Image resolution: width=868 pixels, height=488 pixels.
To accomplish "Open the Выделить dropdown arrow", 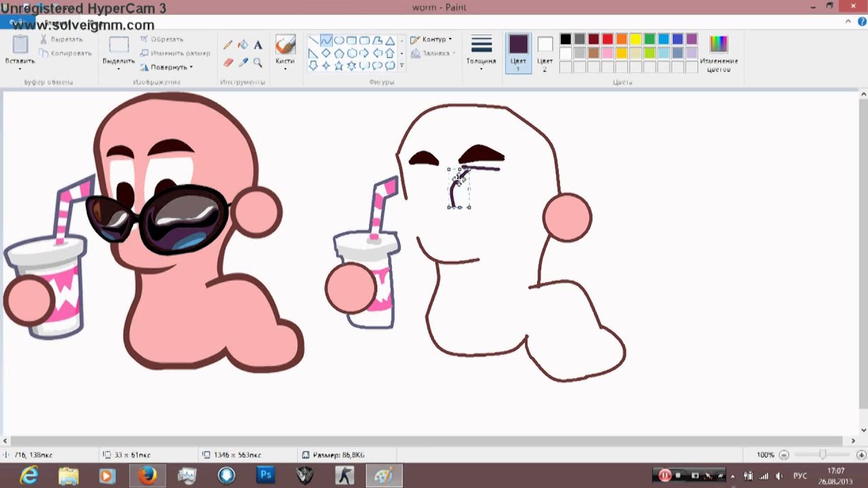I will point(119,68).
